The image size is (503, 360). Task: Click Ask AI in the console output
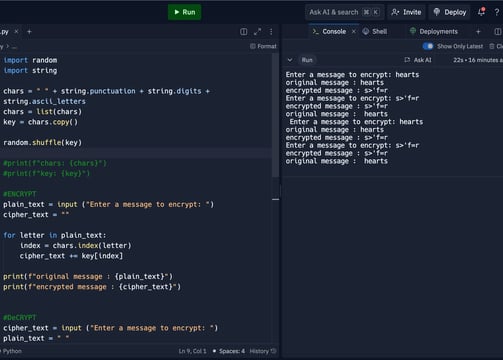click(418, 60)
